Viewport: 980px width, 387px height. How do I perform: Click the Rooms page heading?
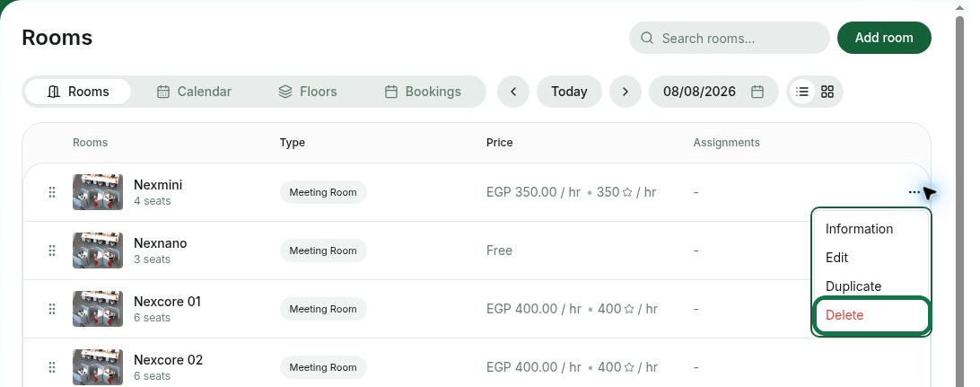(57, 38)
